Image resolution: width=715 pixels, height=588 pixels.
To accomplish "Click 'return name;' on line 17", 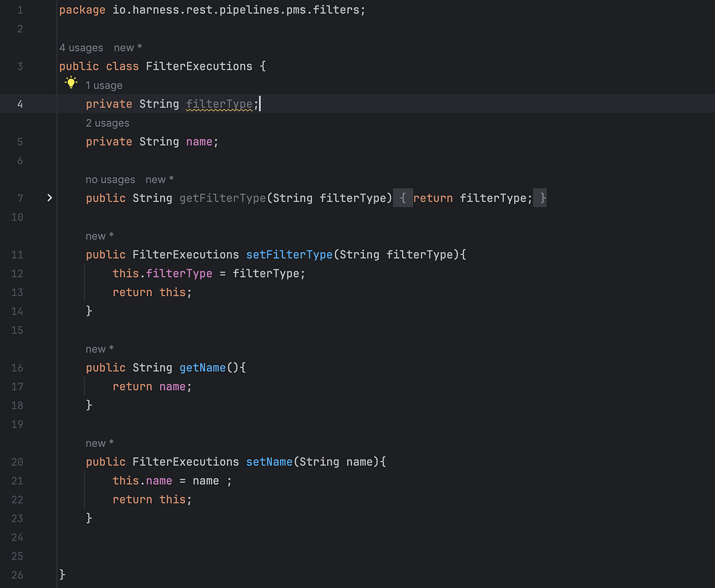I will coord(153,387).
